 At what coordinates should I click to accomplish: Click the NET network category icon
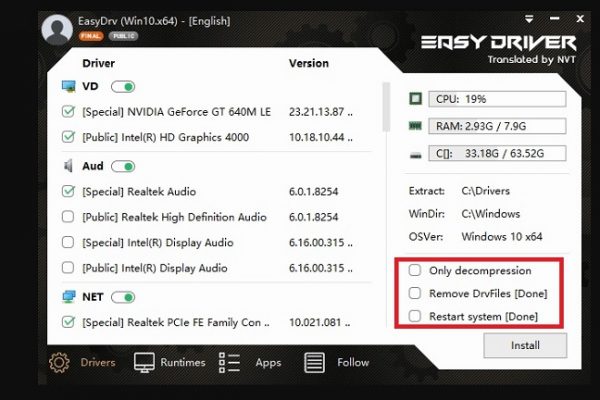click(69, 297)
